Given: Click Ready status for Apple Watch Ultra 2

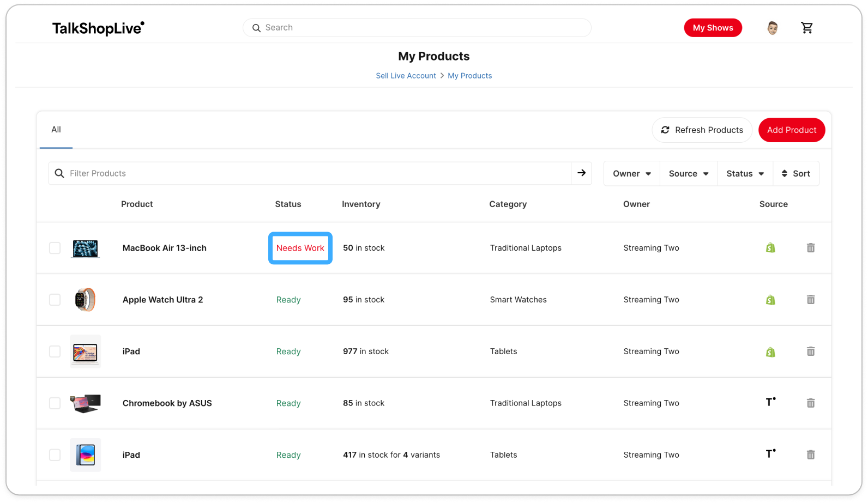Looking at the screenshot, I should click(x=288, y=300).
